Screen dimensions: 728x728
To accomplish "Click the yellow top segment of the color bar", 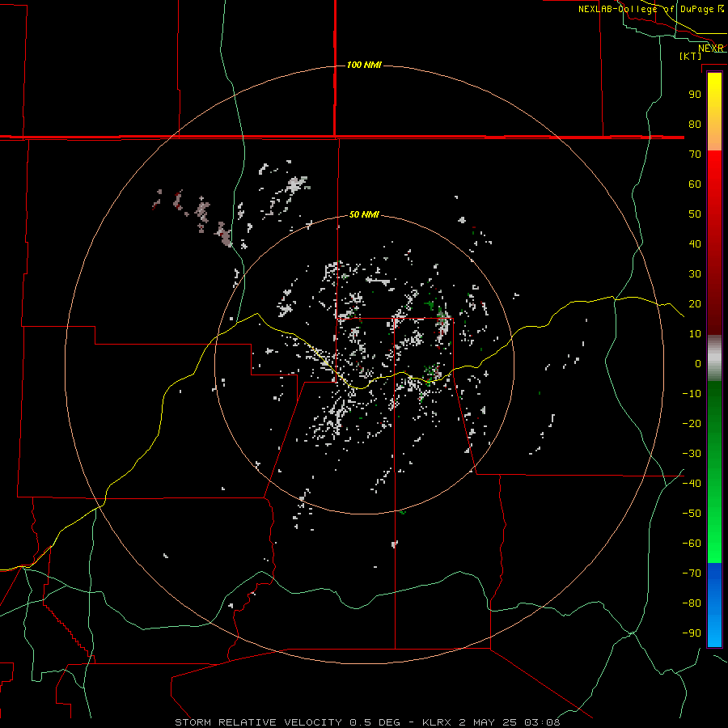I will point(714,112).
